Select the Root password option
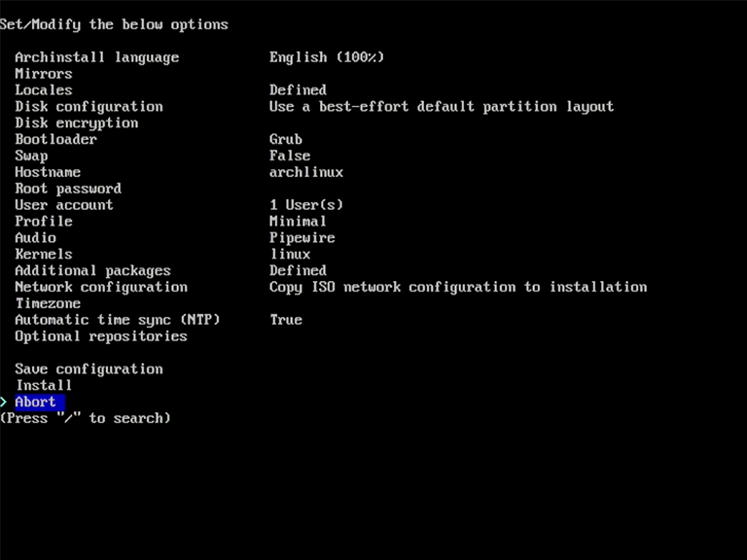 click(68, 189)
